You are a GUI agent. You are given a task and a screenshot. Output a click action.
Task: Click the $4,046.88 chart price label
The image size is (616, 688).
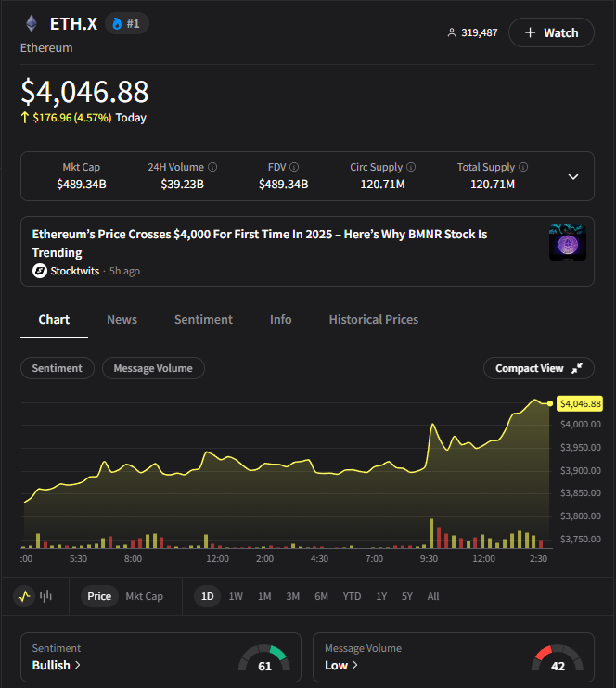[580, 403]
